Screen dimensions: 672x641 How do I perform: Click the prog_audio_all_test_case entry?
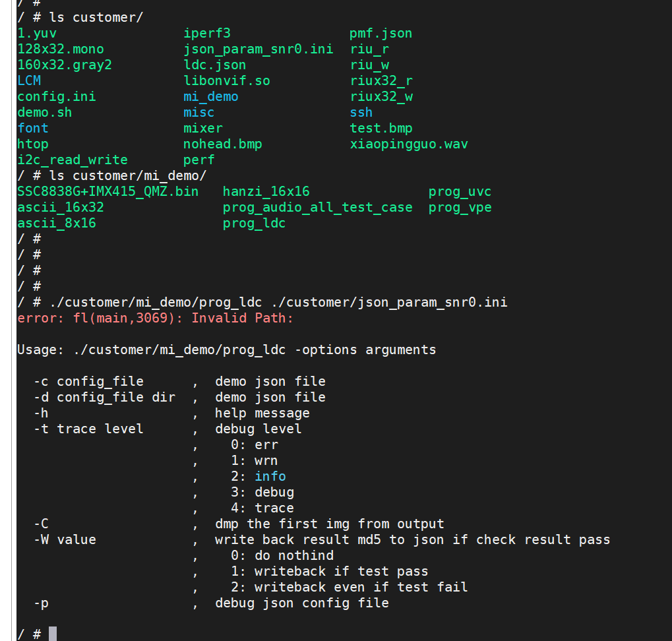[317, 208]
